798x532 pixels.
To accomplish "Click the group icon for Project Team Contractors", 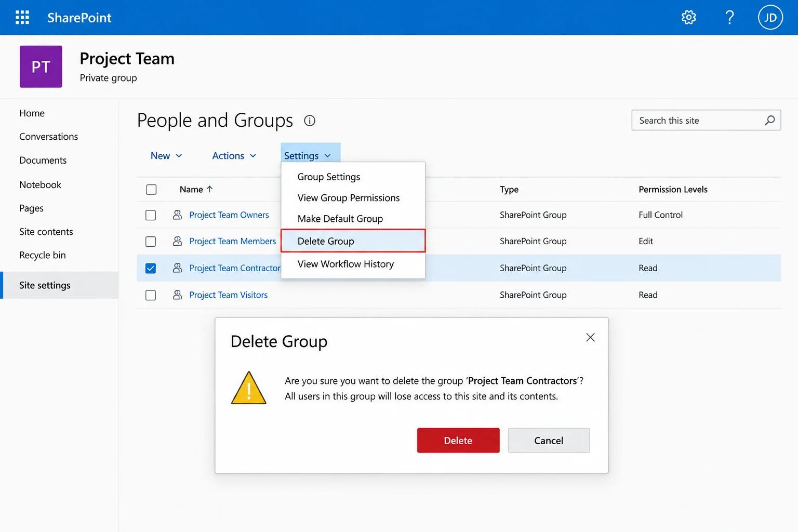I will click(x=177, y=268).
